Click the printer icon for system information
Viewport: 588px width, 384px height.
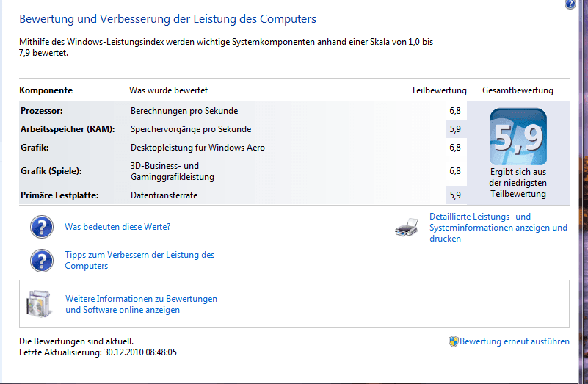click(x=407, y=228)
